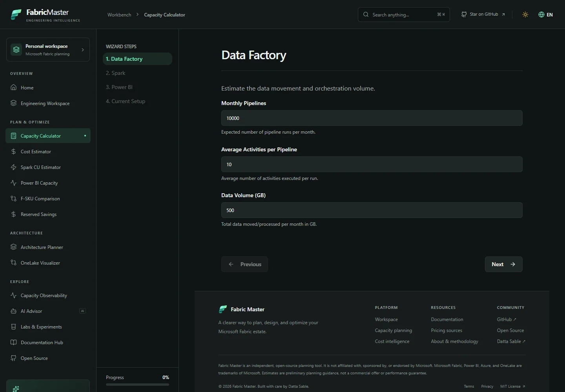Select Capacity Calculator in the sidebar
This screenshot has height=392, width=565.
click(48, 136)
